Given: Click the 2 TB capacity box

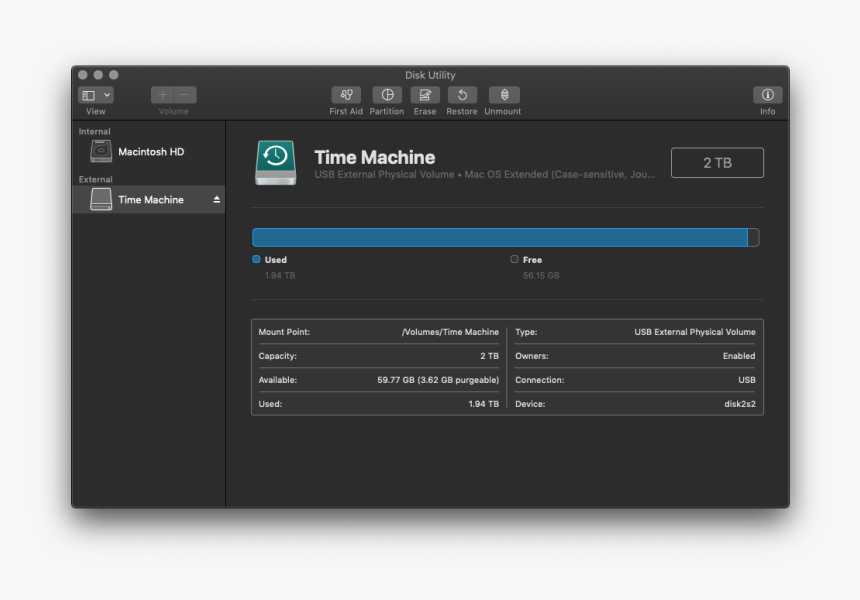Looking at the screenshot, I should click(717, 163).
